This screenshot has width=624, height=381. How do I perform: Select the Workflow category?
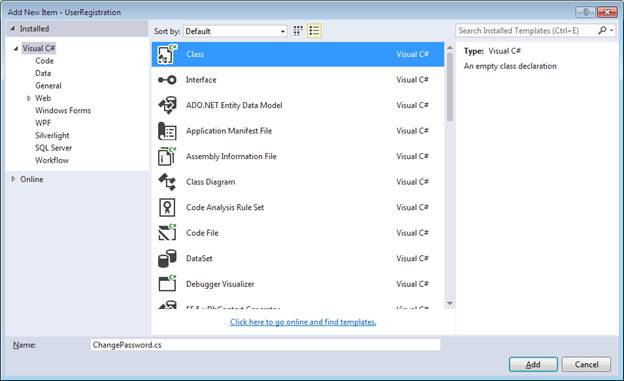pyautogui.click(x=52, y=160)
